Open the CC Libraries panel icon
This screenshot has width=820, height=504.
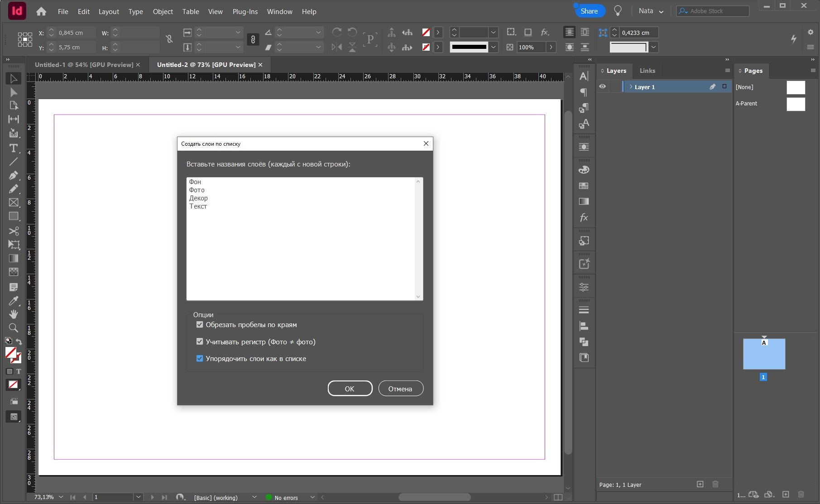point(584,357)
